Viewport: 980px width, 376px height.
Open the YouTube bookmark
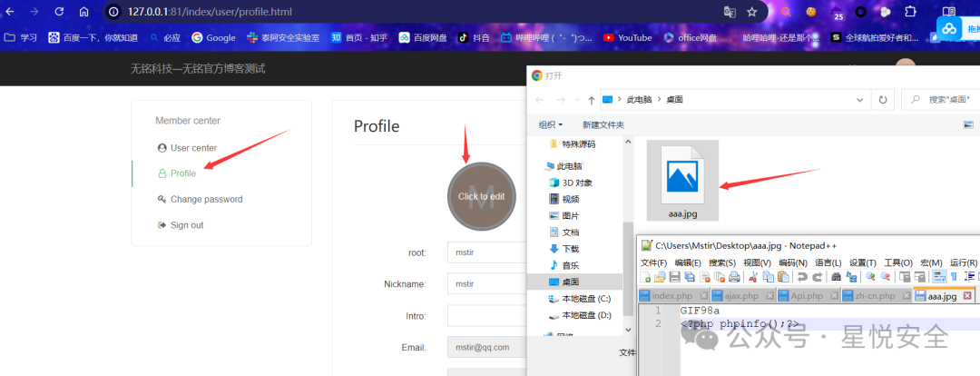(628, 37)
